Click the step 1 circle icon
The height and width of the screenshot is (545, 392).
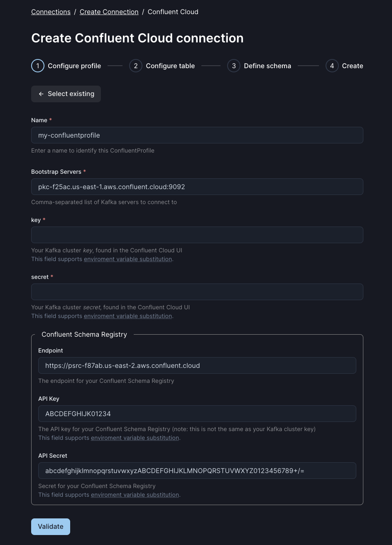38,66
